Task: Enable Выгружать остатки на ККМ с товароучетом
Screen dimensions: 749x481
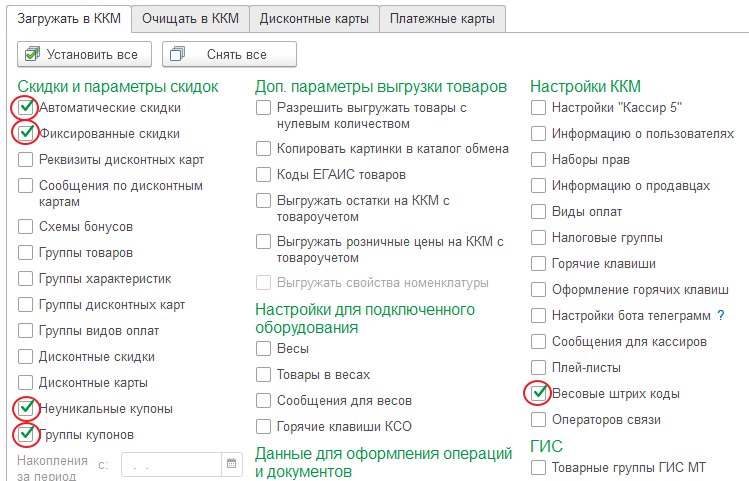Action: [x=263, y=200]
